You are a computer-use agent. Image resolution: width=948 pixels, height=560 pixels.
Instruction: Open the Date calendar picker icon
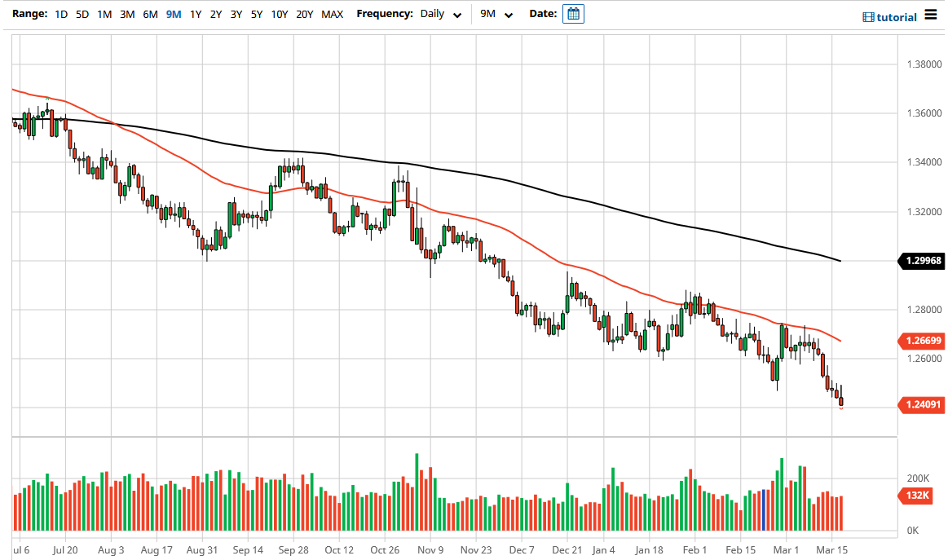[573, 14]
